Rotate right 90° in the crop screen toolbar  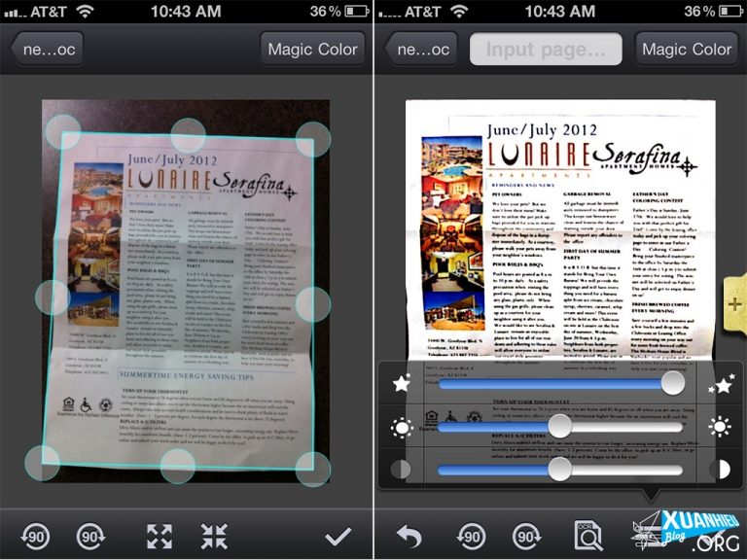[x=90, y=537]
